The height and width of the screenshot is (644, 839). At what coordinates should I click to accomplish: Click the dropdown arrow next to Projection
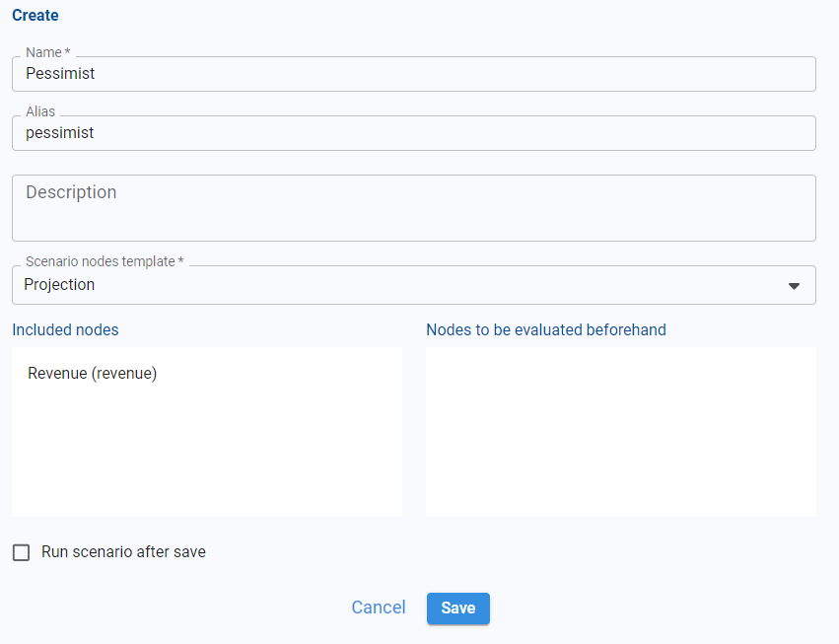click(x=794, y=286)
